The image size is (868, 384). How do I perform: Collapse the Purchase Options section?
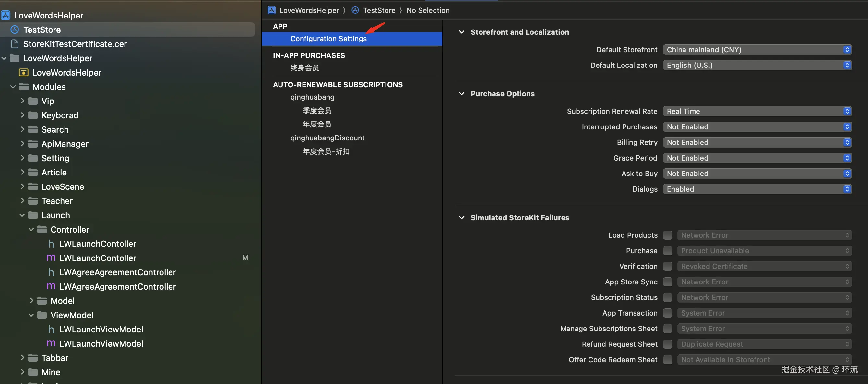[462, 94]
